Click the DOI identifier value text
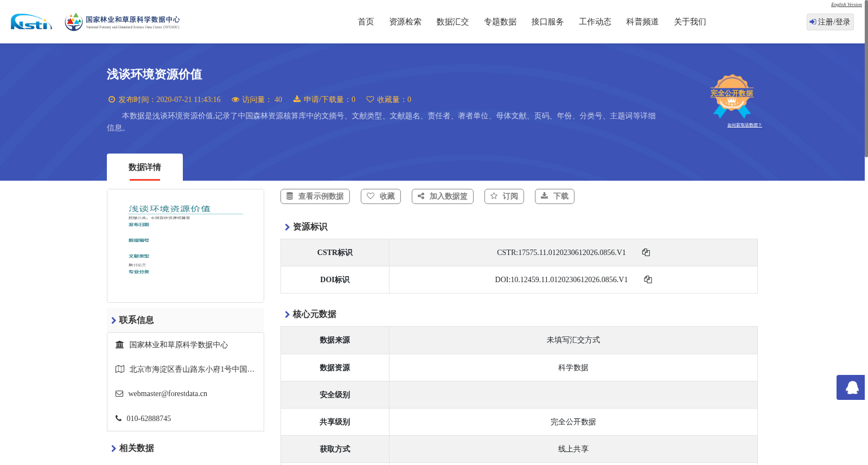The width and height of the screenshot is (868, 465). (561, 279)
